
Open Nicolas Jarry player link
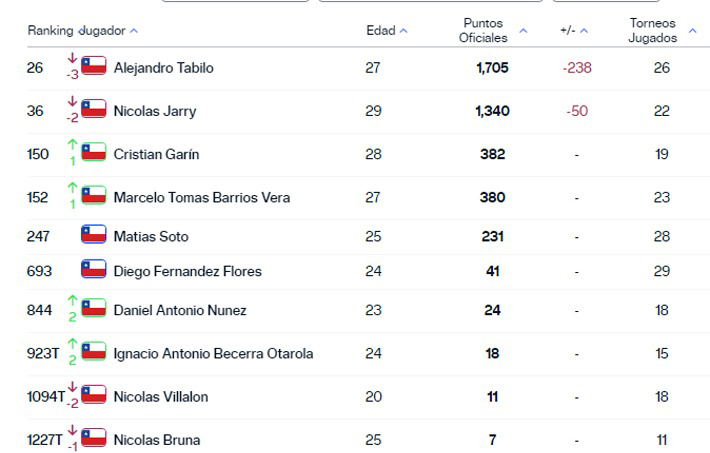click(155, 111)
